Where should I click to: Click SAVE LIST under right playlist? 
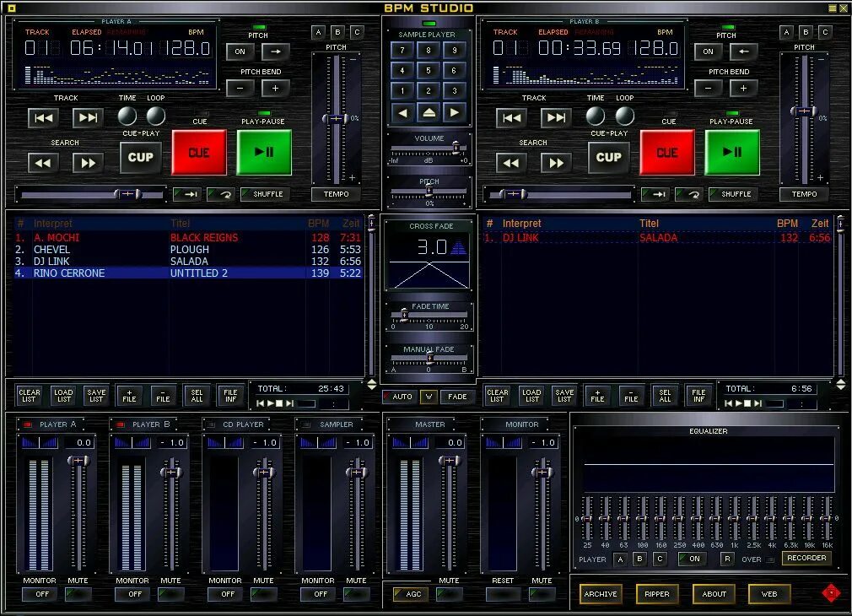tap(564, 395)
